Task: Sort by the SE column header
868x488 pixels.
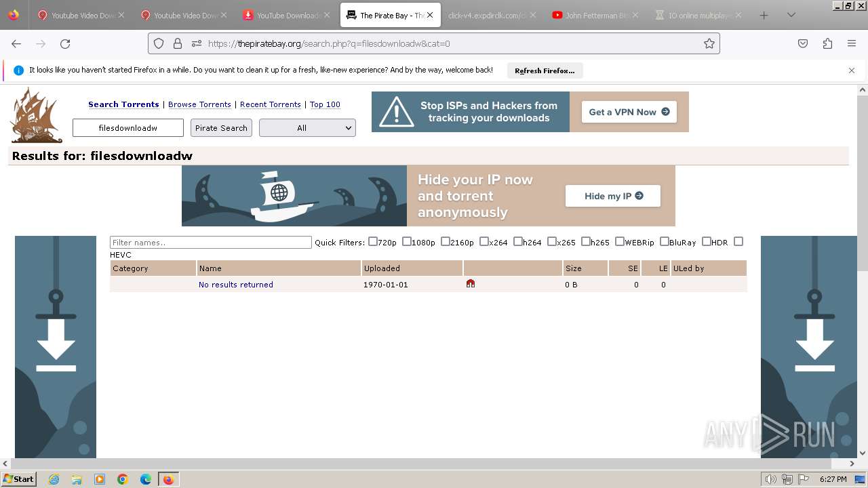Action: pos(633,268)
